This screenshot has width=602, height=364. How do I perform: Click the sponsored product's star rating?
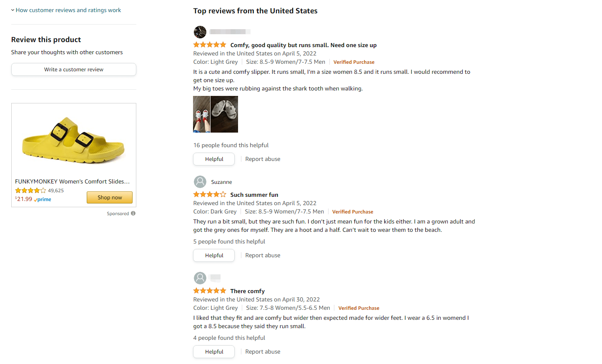30,191
